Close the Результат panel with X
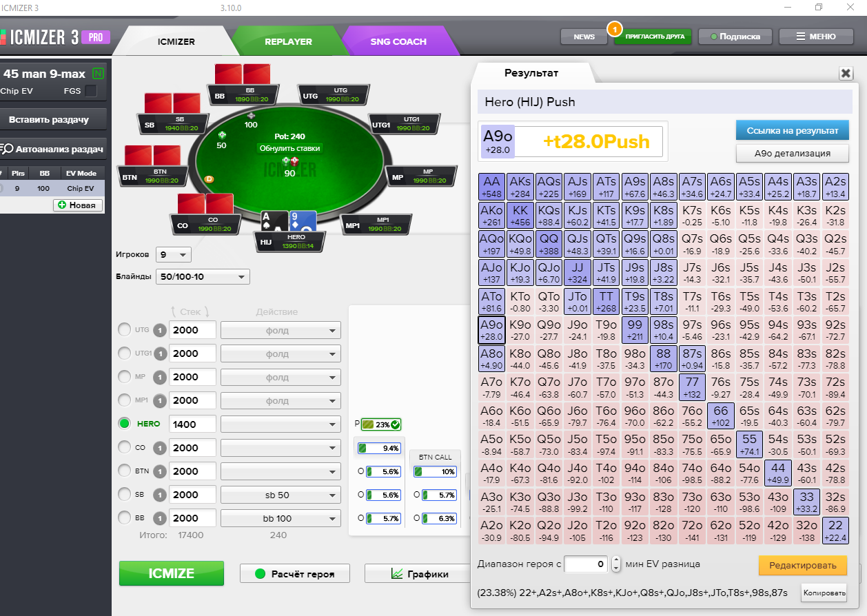Viewport: 867px width, 616px height. pyautogui.click(x=846, y=73)
